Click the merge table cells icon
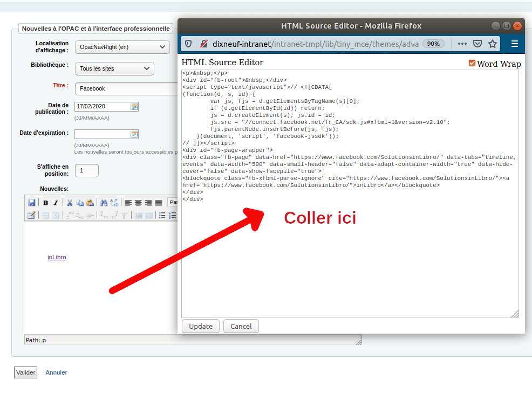 coord(148,215)
